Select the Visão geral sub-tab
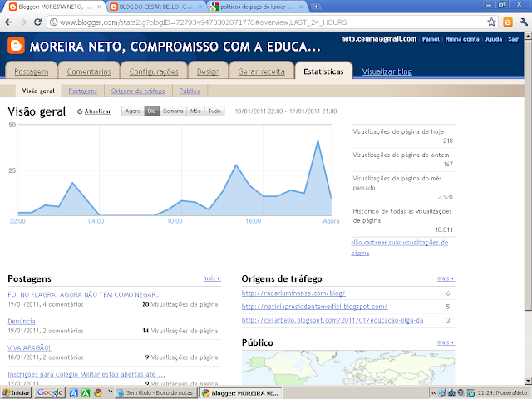Viewport: 532px width, 399px height. click(x=38, y=91)
